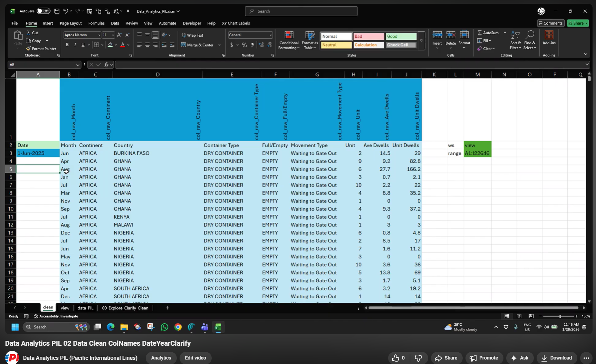Expand the Merge & Center options
This screenshot has width=596, height=364.
coord(220,45)
